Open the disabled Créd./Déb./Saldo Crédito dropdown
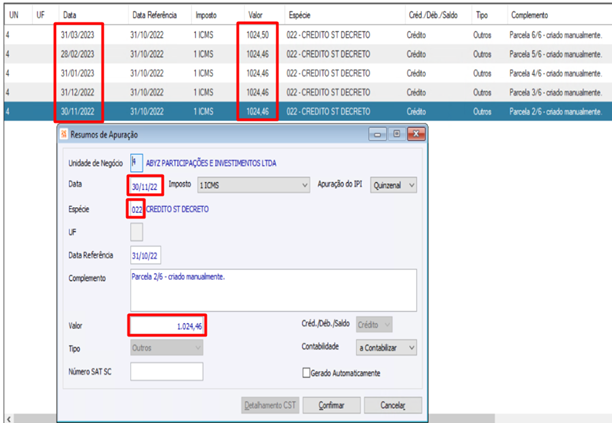Image resolution: width=612 pixels, height=423 pixels. tap(374, 325)
